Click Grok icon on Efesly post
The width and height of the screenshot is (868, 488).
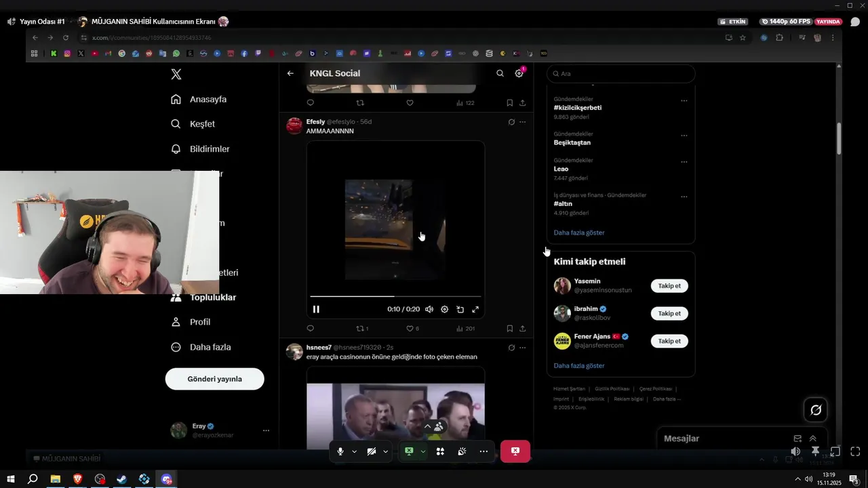(x=511, y=122)
